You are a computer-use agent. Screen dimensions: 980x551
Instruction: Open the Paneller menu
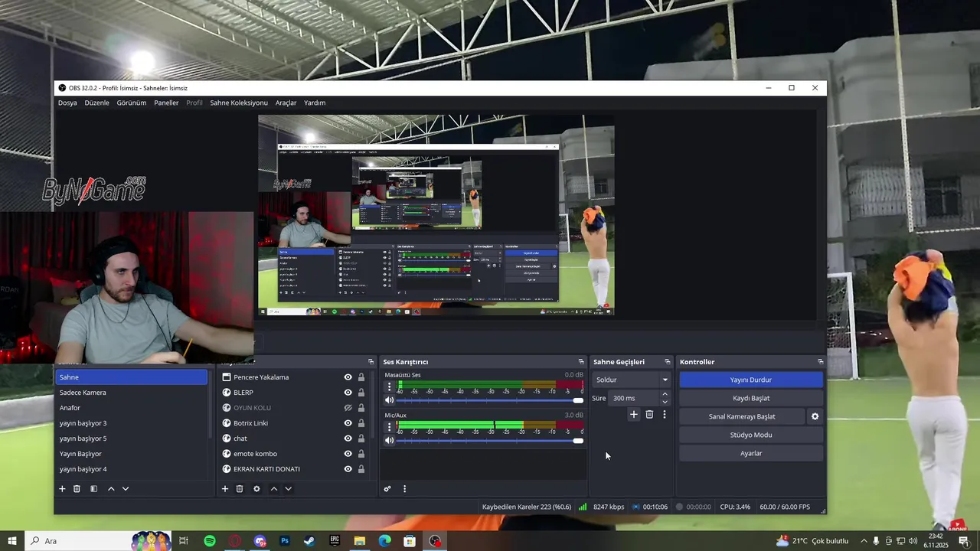click(x=166, y=103)
